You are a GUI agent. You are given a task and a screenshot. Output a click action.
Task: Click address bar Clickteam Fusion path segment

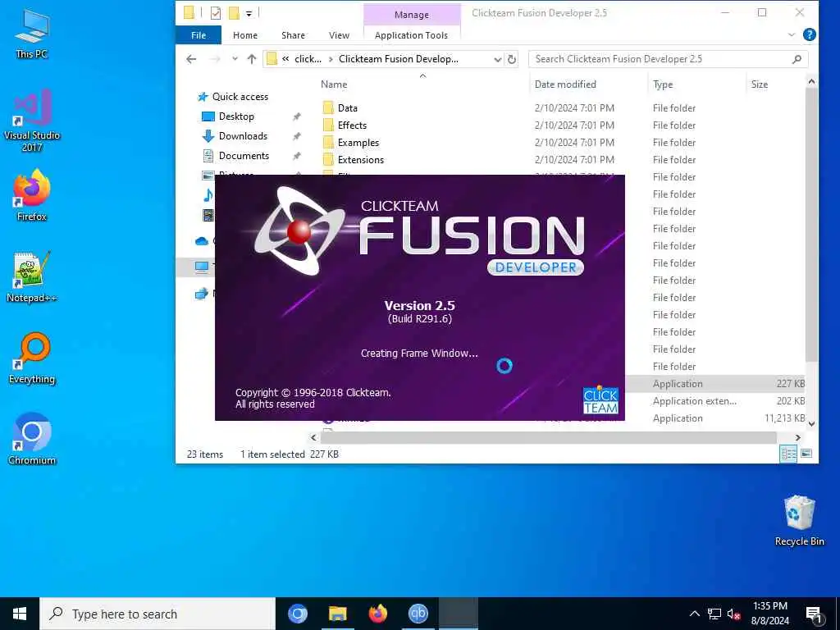(x=398, y=59)
